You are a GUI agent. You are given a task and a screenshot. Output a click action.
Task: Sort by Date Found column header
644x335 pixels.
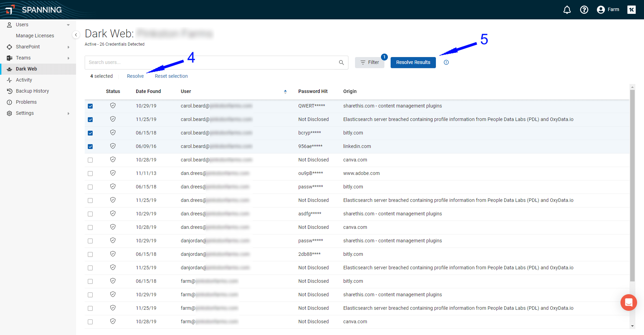click(148, 91)
